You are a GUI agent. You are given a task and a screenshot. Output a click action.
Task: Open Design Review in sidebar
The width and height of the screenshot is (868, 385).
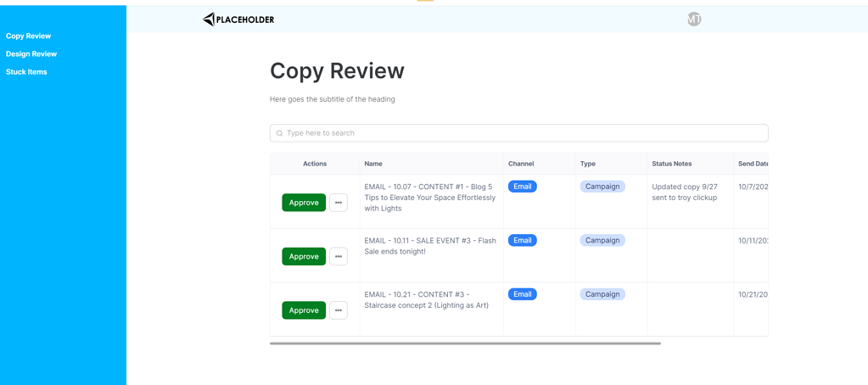pyautogui.click(x=31, y=54)
